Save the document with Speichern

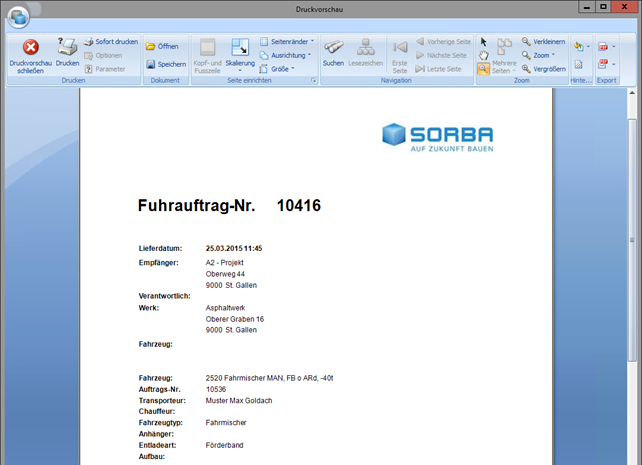[165, 64]
